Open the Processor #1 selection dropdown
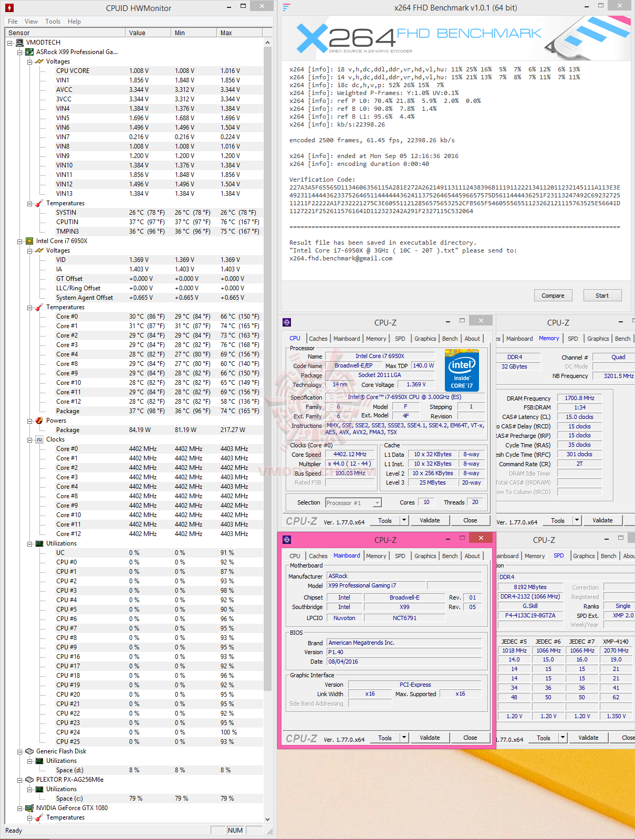This screenshot has height=840, width=635. 377,503
